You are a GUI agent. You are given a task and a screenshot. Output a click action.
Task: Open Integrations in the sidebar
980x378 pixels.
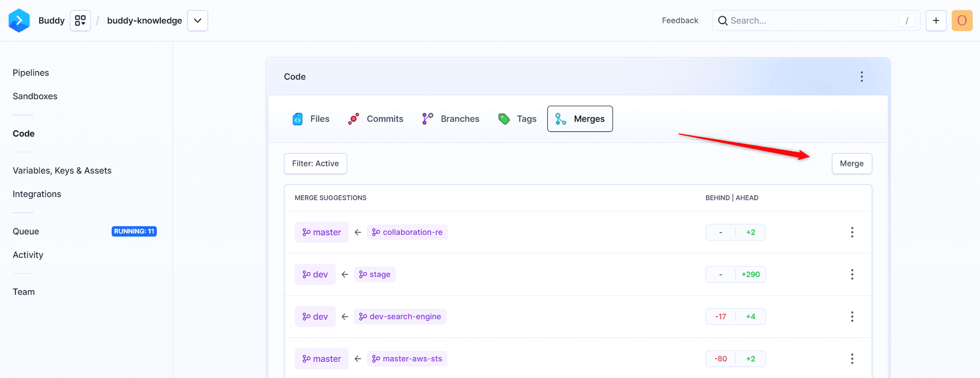point(37,194)
